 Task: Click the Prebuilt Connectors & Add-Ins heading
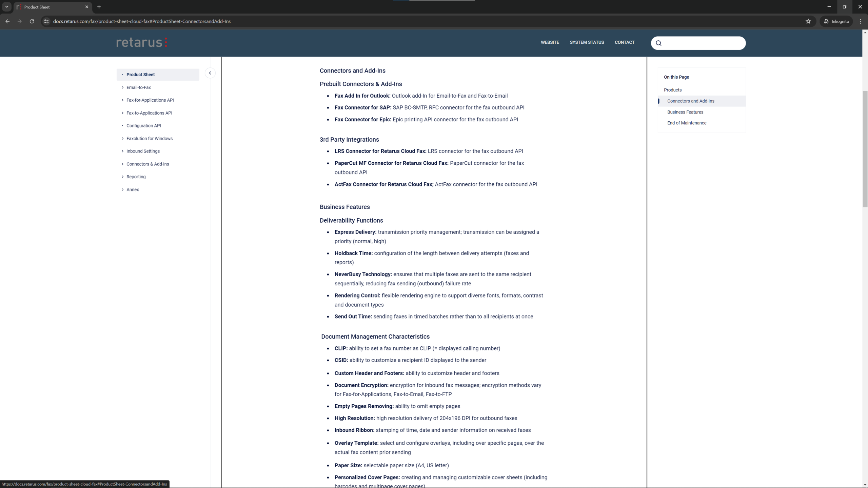(361, 84)
